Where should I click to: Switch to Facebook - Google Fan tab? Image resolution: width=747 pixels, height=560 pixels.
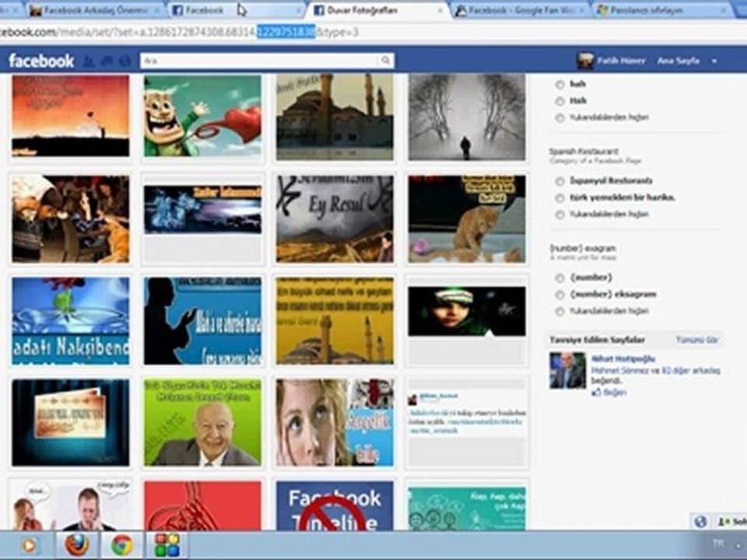[x=521, y=10]
